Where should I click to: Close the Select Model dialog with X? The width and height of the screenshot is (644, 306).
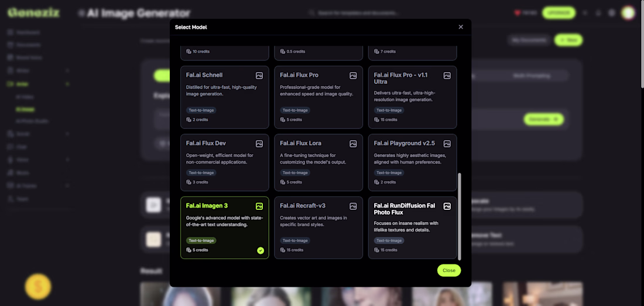pyautogui.click(x=461, y=27)
